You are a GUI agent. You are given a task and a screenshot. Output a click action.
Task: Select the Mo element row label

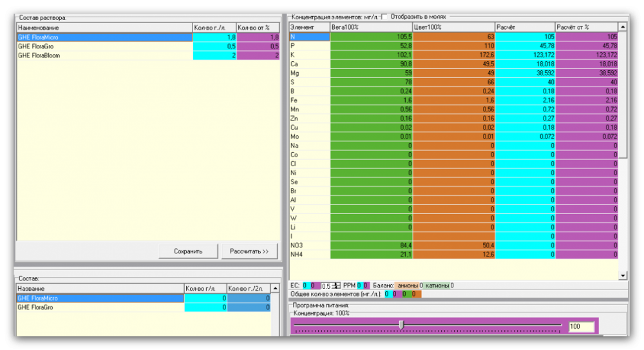pos(310,137)
